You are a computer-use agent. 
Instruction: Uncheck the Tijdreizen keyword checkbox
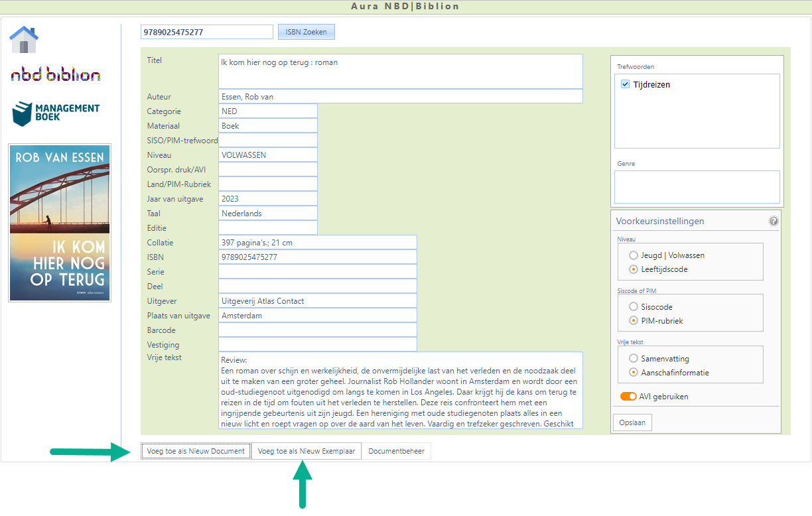625,85
